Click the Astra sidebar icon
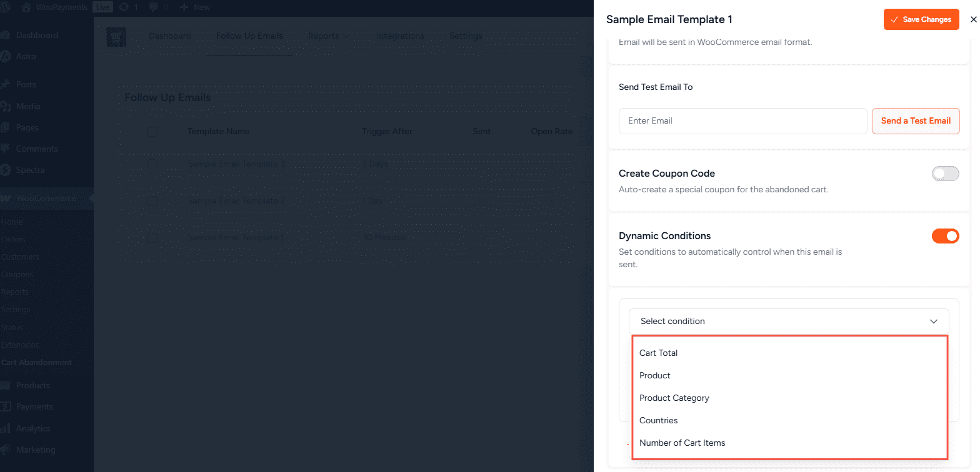This screenshot has height=472, width=980. (x=6, y=56)
